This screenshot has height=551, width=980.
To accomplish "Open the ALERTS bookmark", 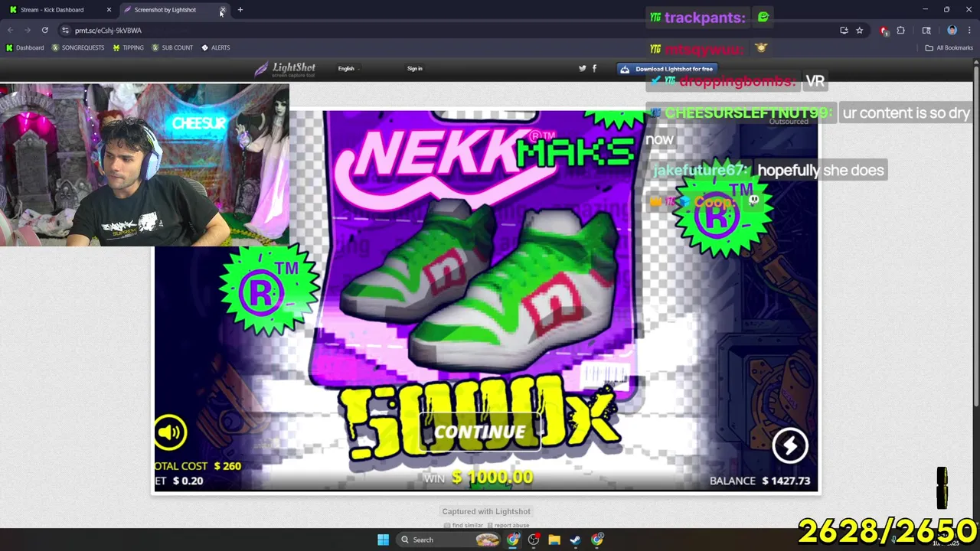I will (x=215, y=47).
